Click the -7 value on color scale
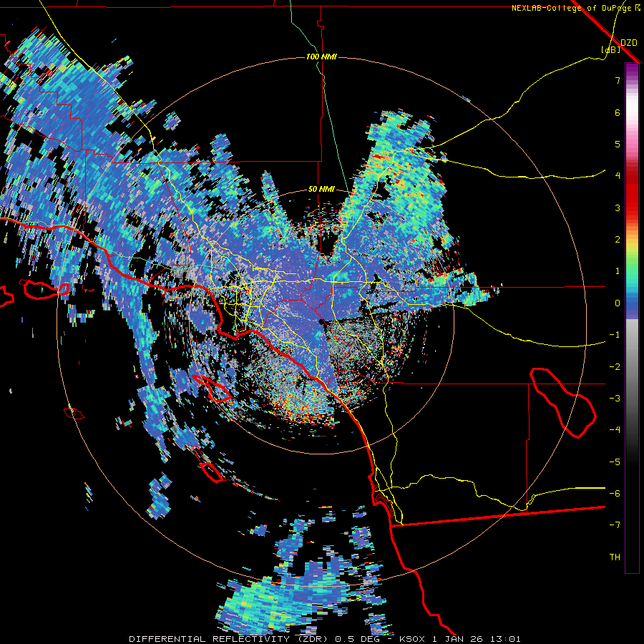Screen dimensions: 644x644 click(x=615, y=525)
